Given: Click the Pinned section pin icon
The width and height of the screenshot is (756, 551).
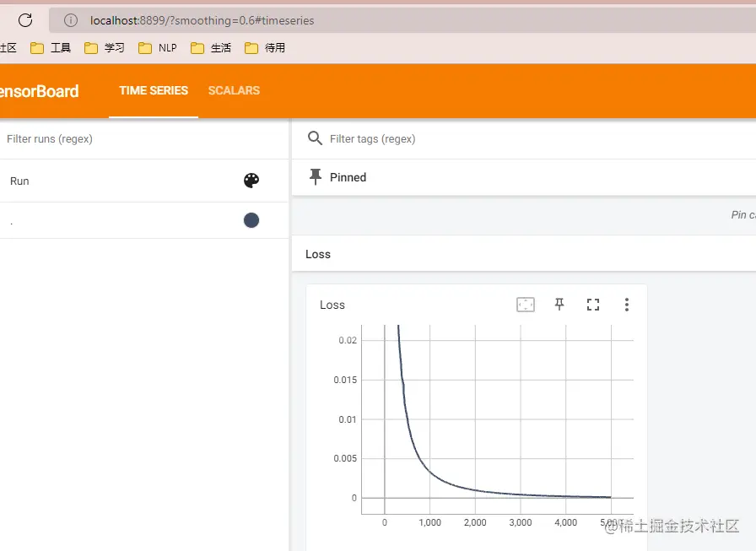Looking at the screenshot, I should [316, 177].
